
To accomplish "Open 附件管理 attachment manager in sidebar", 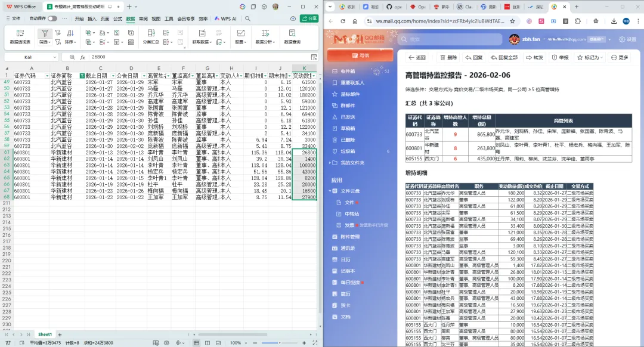I will coord(350,237).
